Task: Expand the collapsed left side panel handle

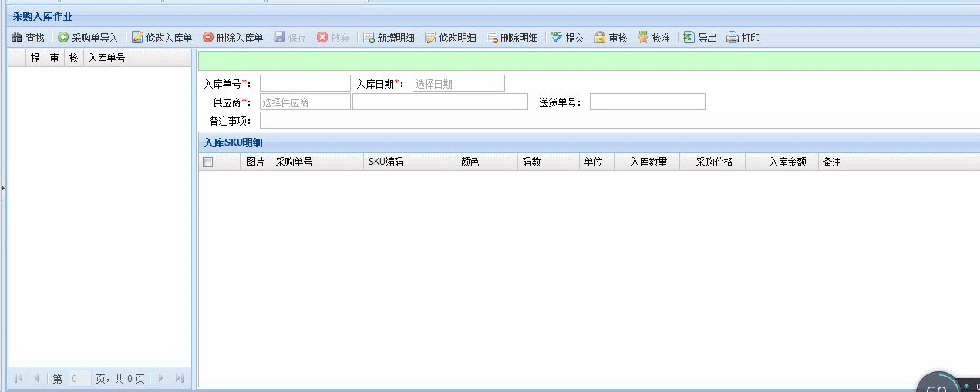Action: 2,187
